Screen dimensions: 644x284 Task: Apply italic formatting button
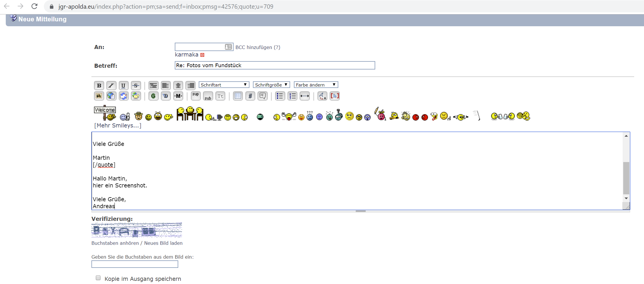tap(111, 86)
